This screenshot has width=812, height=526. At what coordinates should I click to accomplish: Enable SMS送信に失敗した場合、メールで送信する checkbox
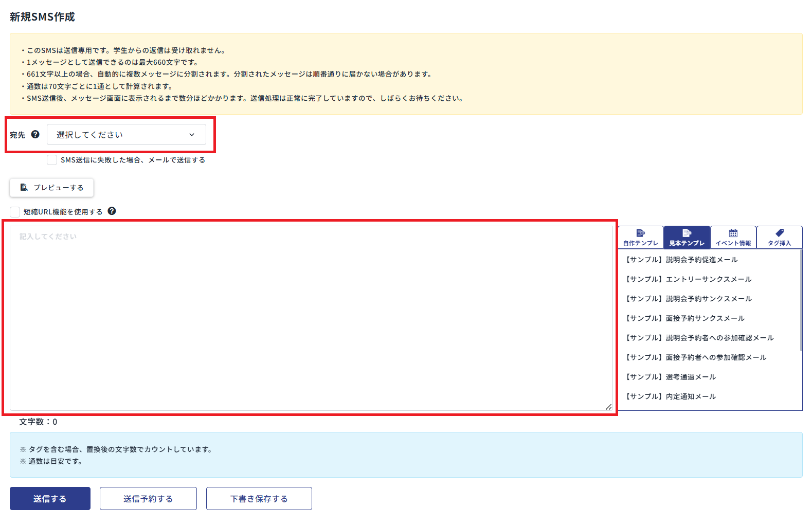tap(52, 160)
